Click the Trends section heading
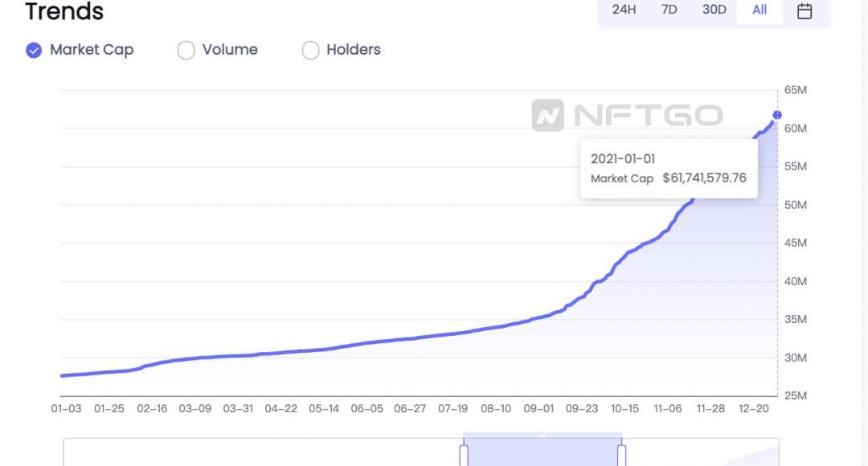Viewport: 868px width, 466px height. coord(64,12)
